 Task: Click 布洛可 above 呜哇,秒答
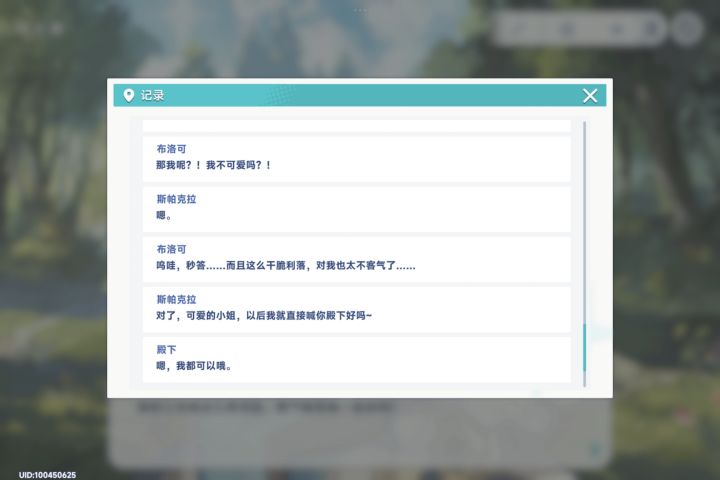click(x=171, y=249)
